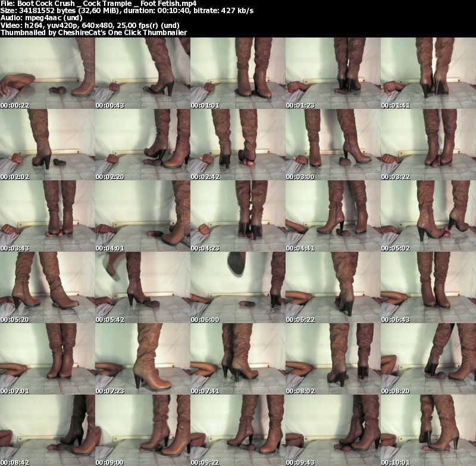Select the frame stamped 00:01:01
476x466 pixels.
click(237, 73)
